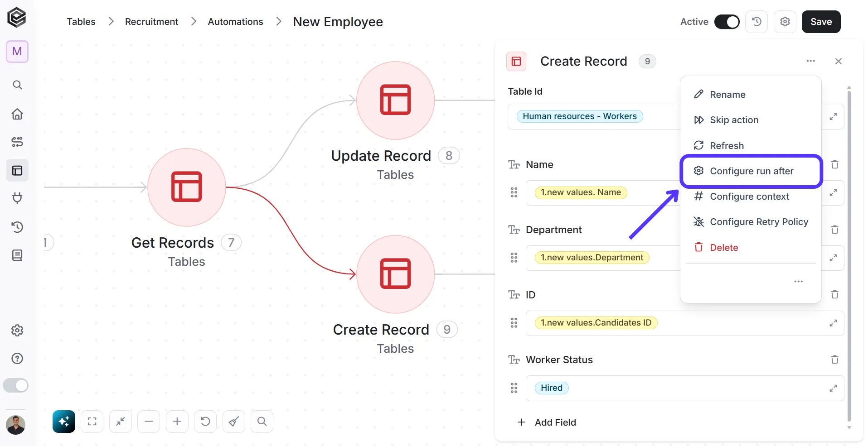The image size is (868, 446).
Task: Open the search icon in left sidebar
Action: coord(17,85)
